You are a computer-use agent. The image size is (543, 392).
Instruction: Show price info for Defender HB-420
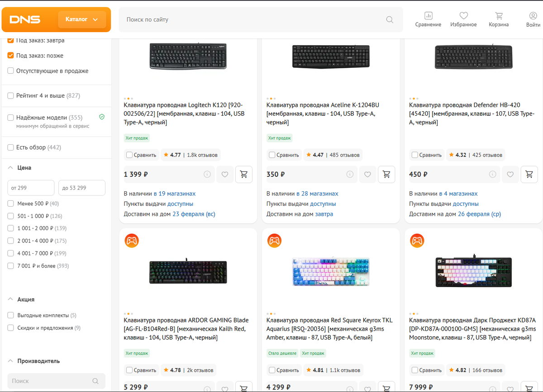(x=493, y=174)
